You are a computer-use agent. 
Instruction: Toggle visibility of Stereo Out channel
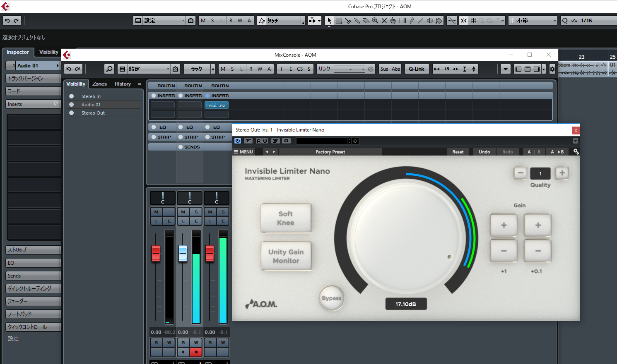coord(71,113)
